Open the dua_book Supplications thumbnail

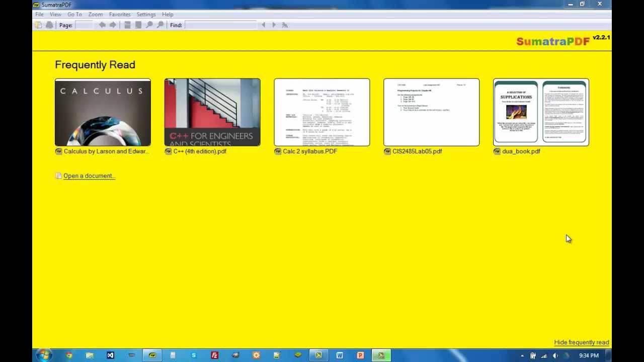(x=541, y=112)
